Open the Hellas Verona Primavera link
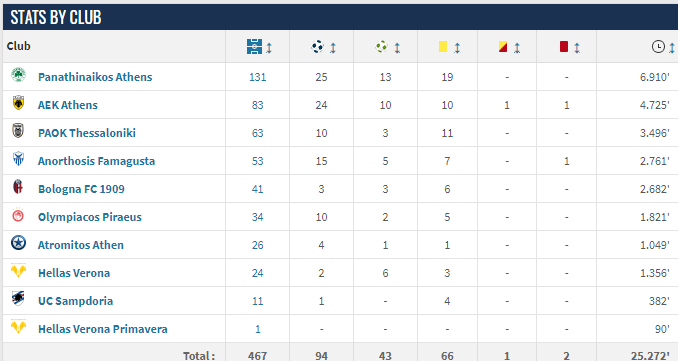Screen dimensions: 678x361 pyautogui.click(x=103, y=329)
